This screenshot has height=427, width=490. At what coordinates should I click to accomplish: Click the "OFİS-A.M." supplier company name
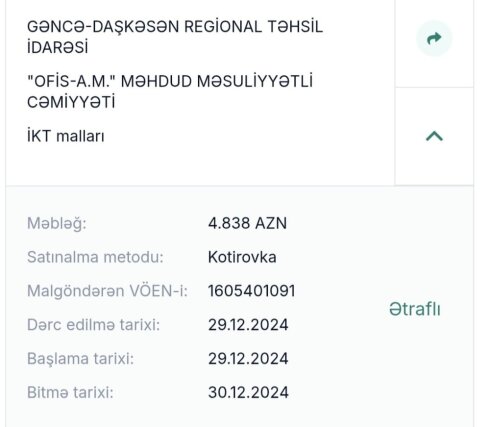(170, 92)
